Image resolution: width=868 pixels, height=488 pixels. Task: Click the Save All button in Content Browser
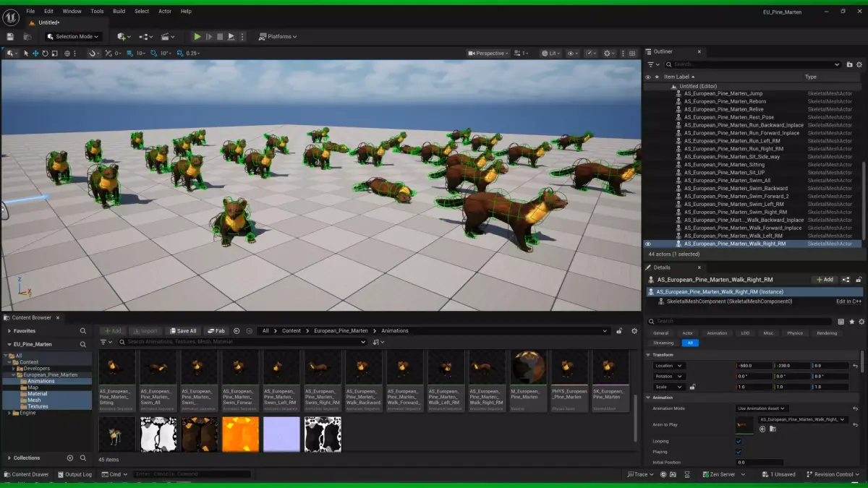(184, 330)
